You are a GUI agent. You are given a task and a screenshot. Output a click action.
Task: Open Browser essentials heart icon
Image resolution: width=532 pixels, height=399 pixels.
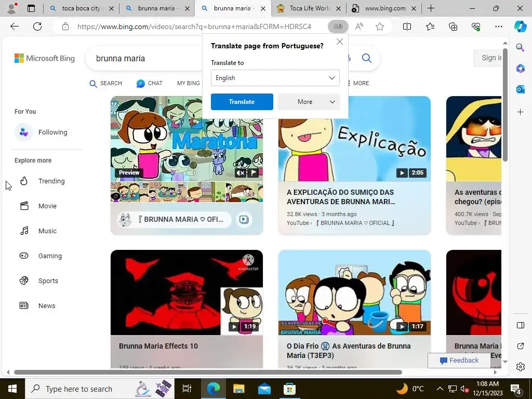point(476,26)
